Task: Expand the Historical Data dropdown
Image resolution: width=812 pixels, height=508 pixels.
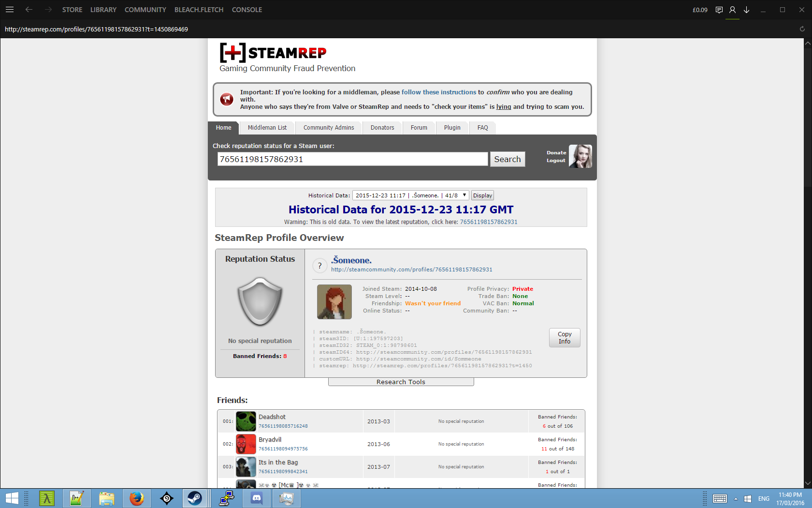Action: click(410, 195)
